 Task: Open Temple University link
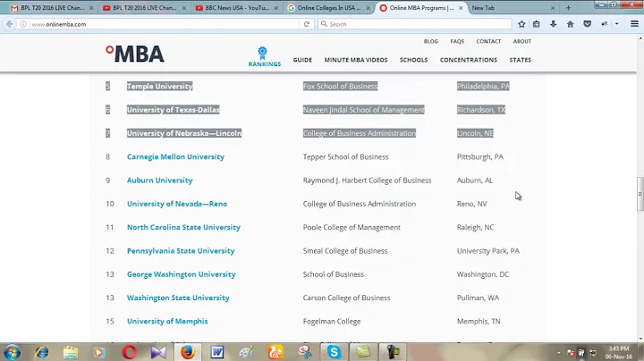coord(160,86)
